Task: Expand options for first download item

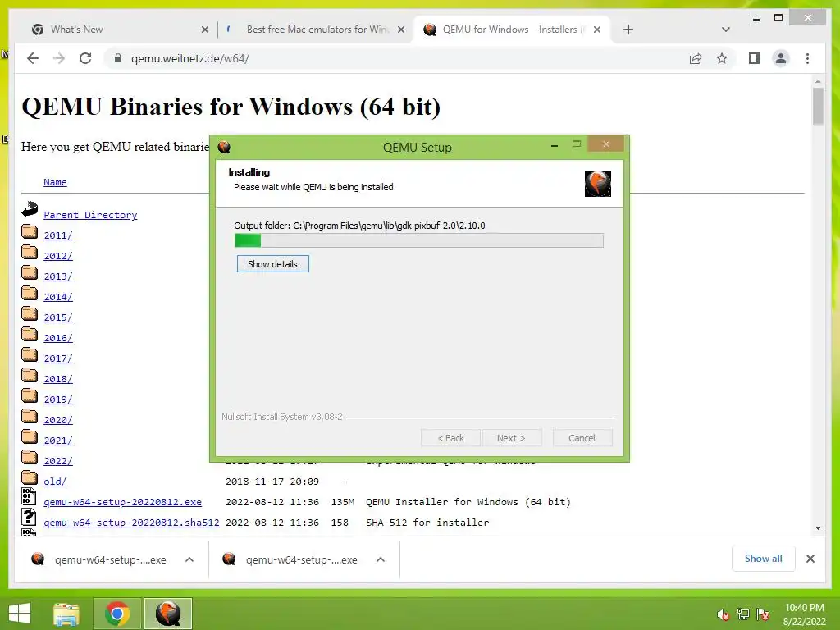Action: [189, 559]
